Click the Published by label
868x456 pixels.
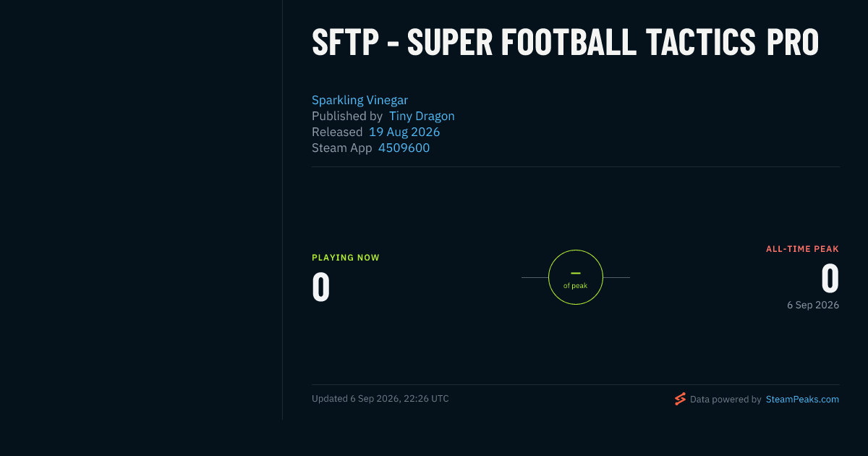[x=347, y=116]
